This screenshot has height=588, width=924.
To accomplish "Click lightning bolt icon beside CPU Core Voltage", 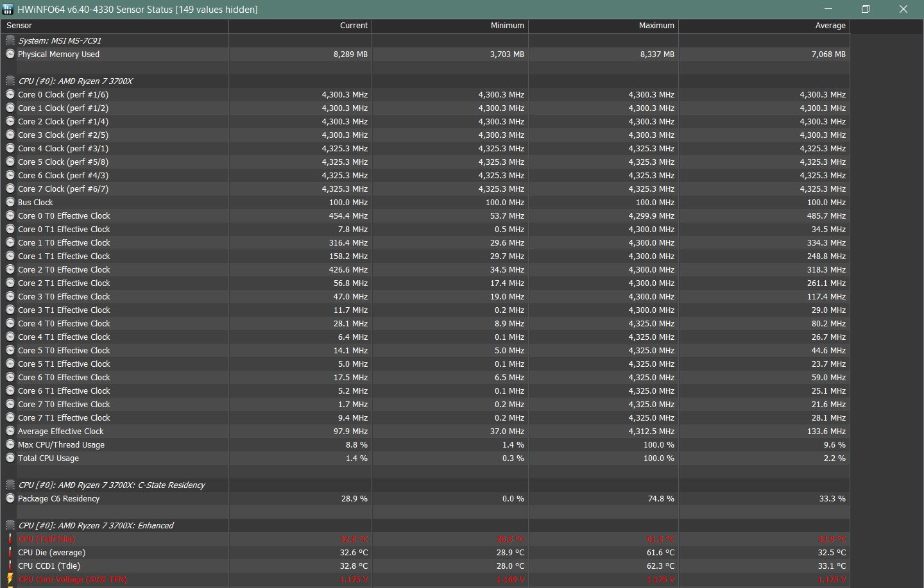I will (x=10, y=579).
